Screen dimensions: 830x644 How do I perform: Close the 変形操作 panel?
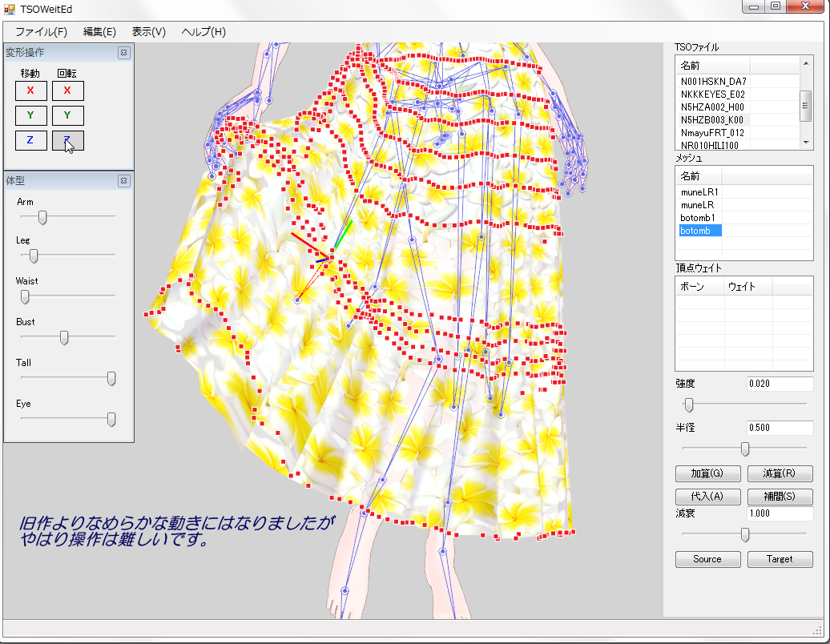[x=124, y=53]
